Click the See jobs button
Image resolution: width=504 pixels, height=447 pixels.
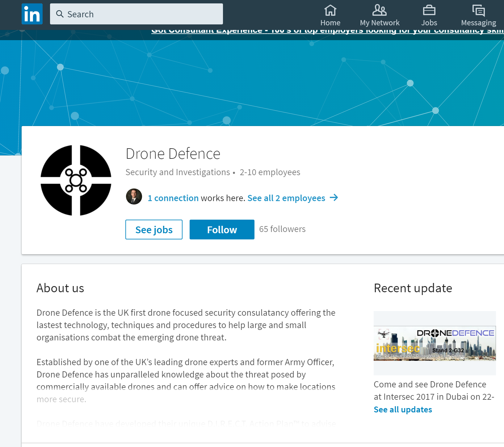pos(154,230)
